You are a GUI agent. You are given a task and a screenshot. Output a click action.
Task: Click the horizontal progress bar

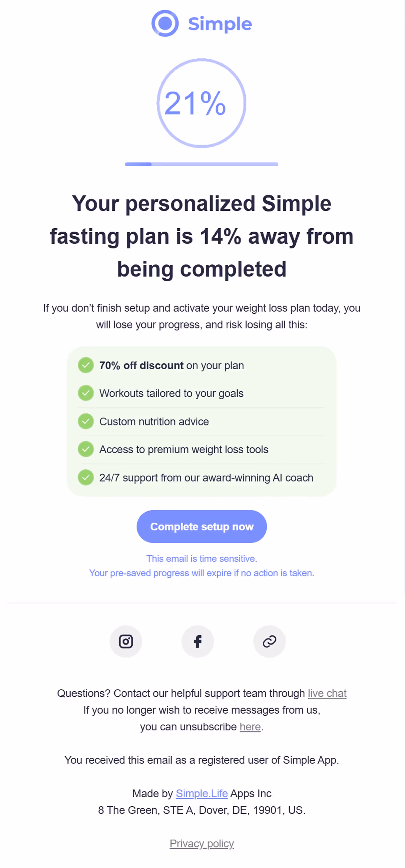tap(201, 164)
